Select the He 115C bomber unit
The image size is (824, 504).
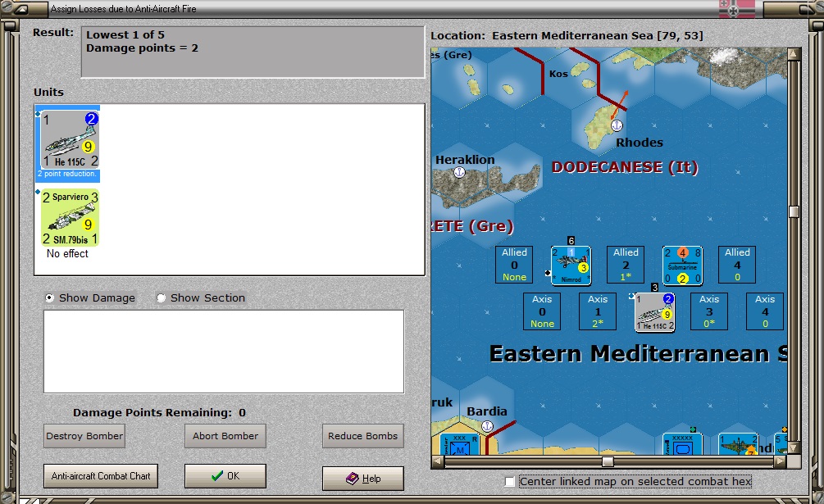(71, 139)
